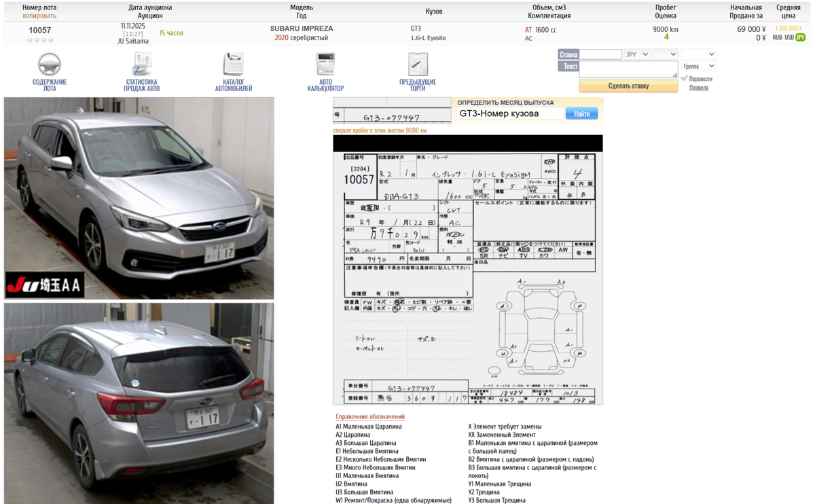
Task: Open the Справочник обозначений link
Action: tap(370, 417)
